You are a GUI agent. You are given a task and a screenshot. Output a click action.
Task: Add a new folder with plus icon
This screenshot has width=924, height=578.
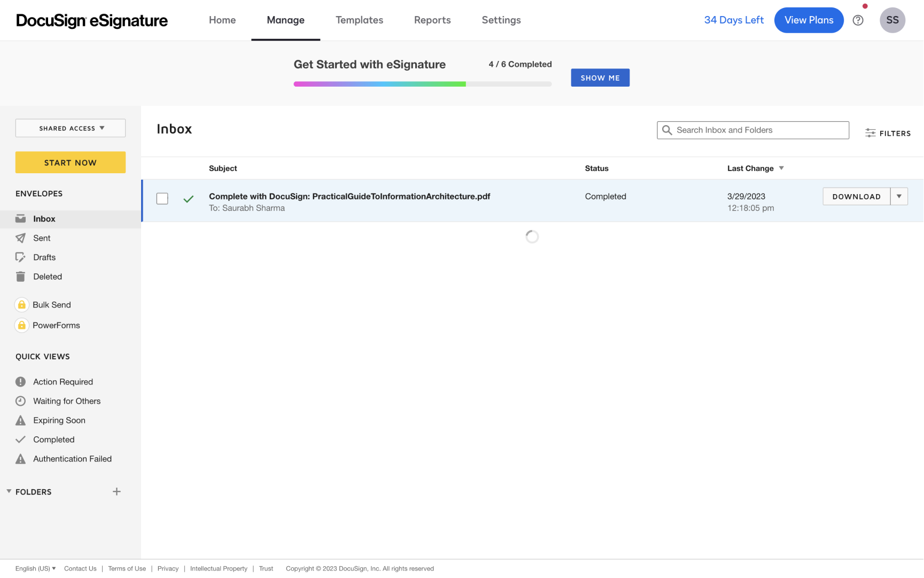click(117, 491)
